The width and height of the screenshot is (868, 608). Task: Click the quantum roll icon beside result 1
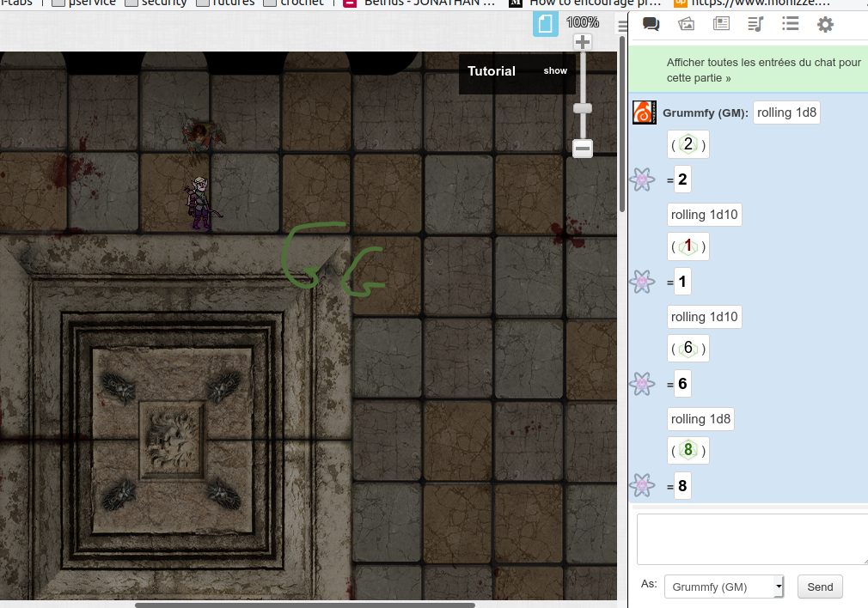[x=642, y=282]
